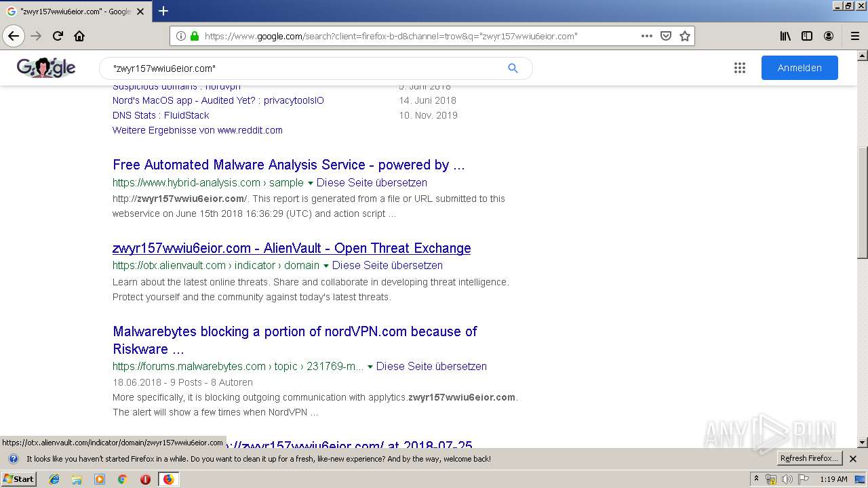Open 'Weitere Ergebnisse von www.reddit.com'
This screenshot has width=868, height=488.
click(197, 130)
